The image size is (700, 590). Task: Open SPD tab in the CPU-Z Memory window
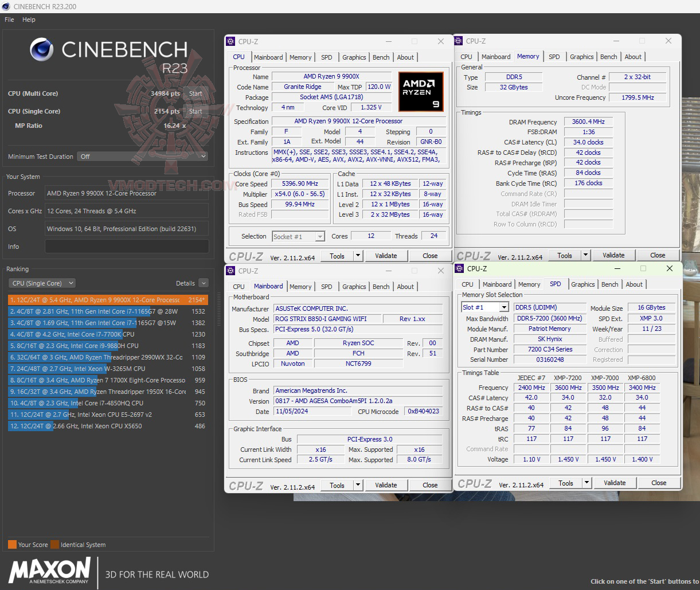pos(554,57)
